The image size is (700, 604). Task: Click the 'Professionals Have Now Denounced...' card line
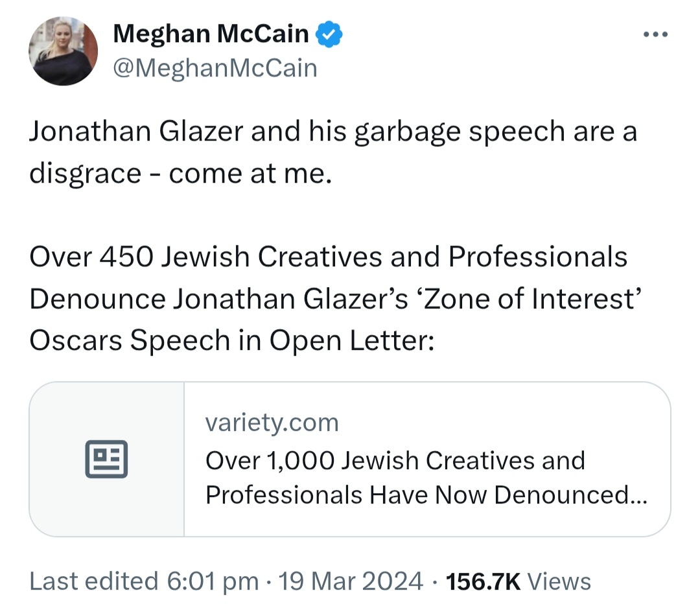click(x=426, y=494)
